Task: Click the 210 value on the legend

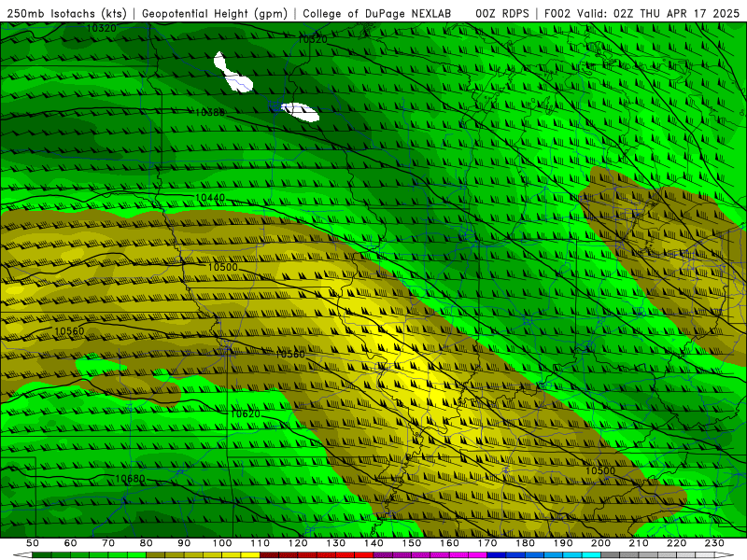Action: coord(639,543)
